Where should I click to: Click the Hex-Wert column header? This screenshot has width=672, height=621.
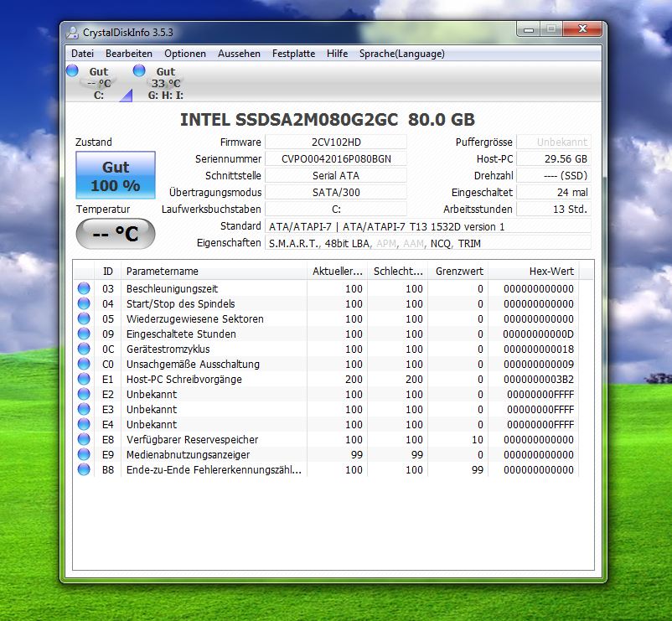(x=534, y=271)
